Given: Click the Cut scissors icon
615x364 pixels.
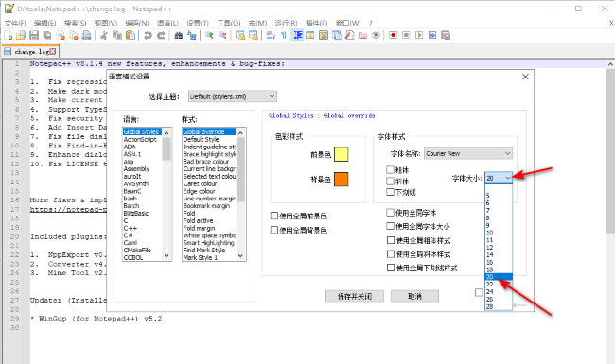Looking at the screenshot, I should [104, 36].
